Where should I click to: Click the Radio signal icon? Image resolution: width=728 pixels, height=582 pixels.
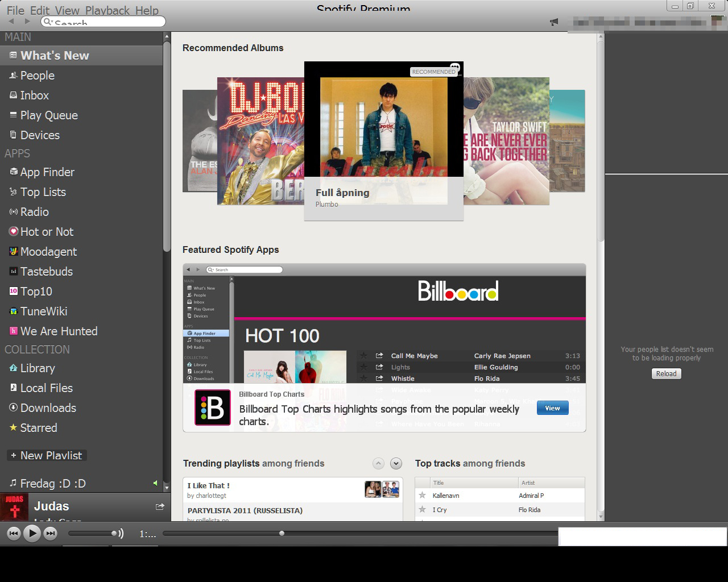pyautogui.click(x=14, y=212)
